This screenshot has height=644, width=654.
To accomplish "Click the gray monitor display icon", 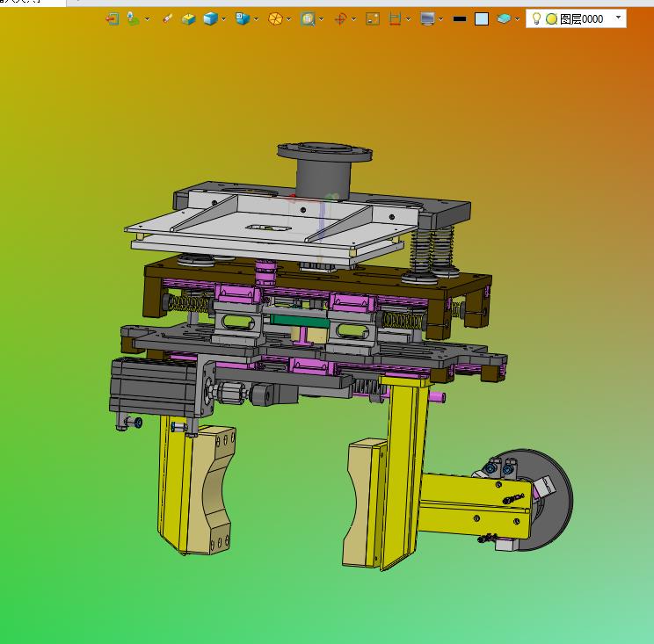I will (427, 18).
